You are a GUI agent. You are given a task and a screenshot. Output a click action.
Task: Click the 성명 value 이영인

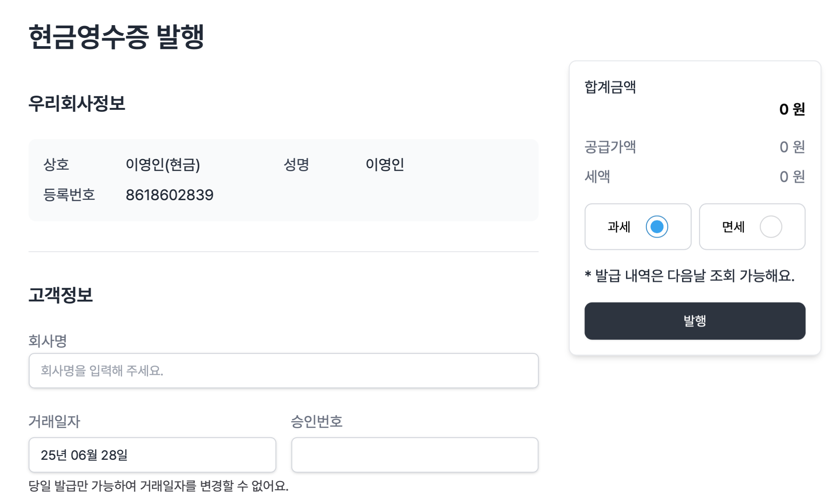[x=385, y=165]
